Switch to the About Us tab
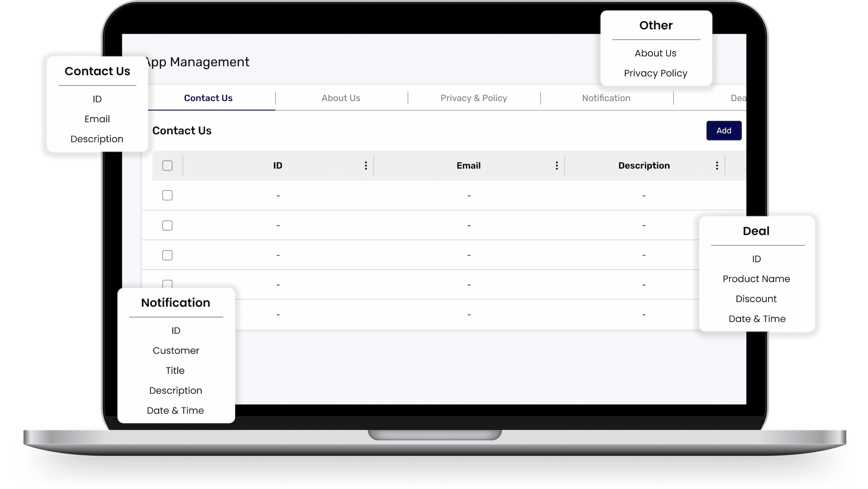 pyautogui.click(x=341, y=98)
